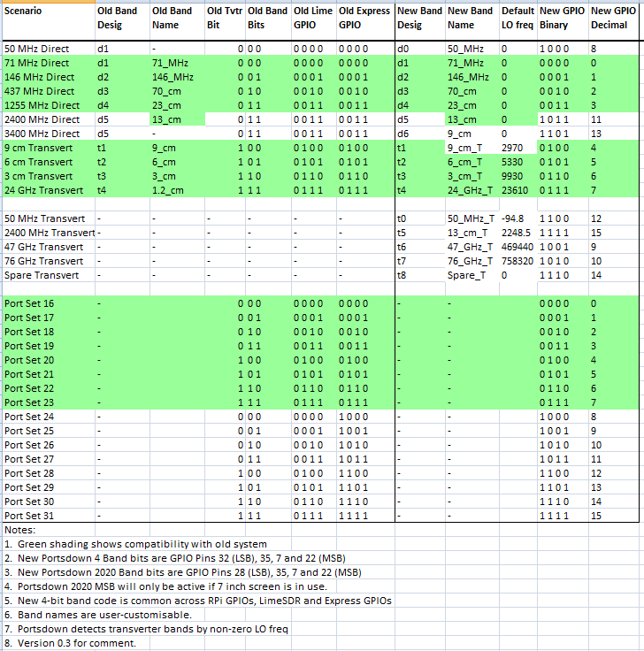Select the 24_GHz_T band name cell
644x651 pixels.
click(471, 190)
